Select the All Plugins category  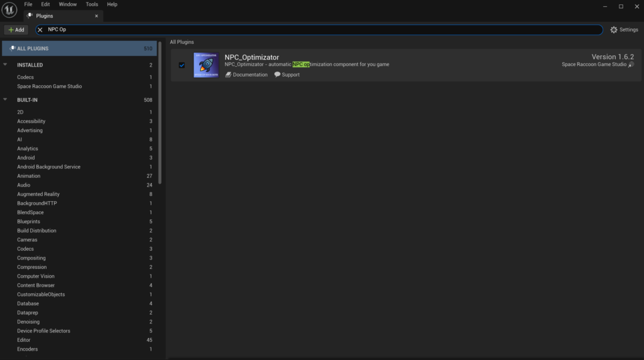pyautogui.click(x=79, y=48)
